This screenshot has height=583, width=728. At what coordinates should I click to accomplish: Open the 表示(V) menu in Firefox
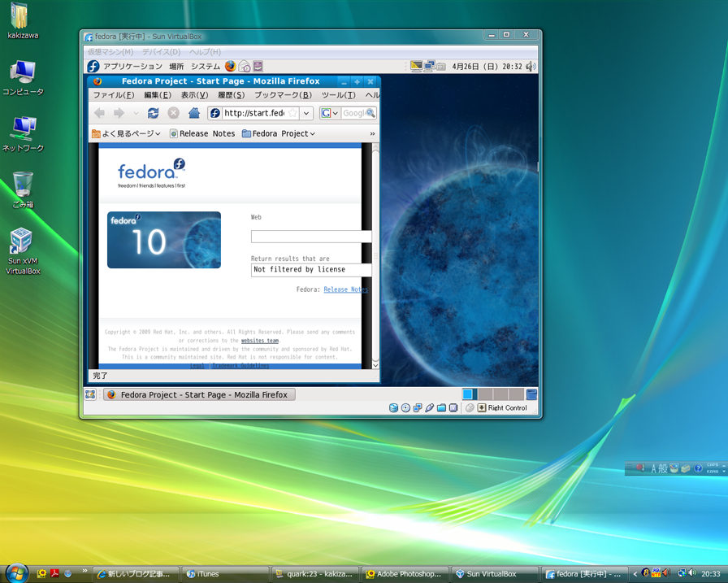[194, 95]
